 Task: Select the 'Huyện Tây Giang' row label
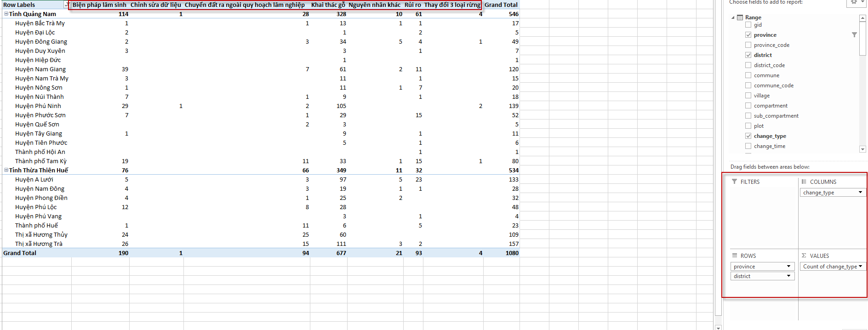coord(39,133)
